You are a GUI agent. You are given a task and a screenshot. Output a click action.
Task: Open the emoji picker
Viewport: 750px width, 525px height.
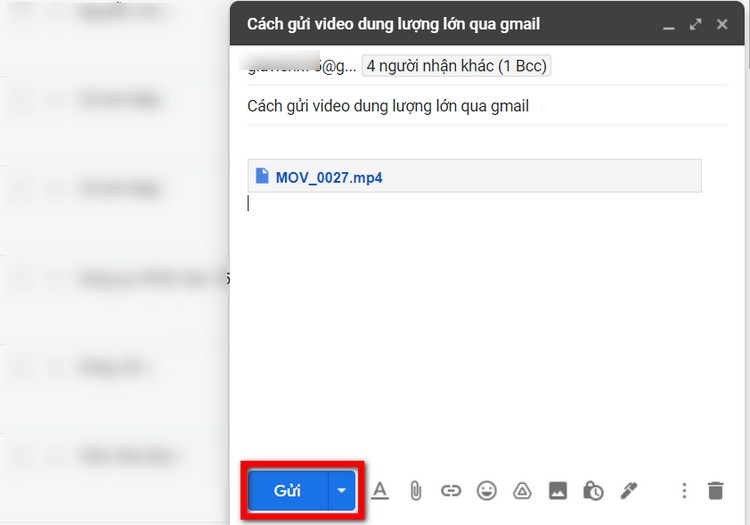pyautogui.click(x=486, y=491)
